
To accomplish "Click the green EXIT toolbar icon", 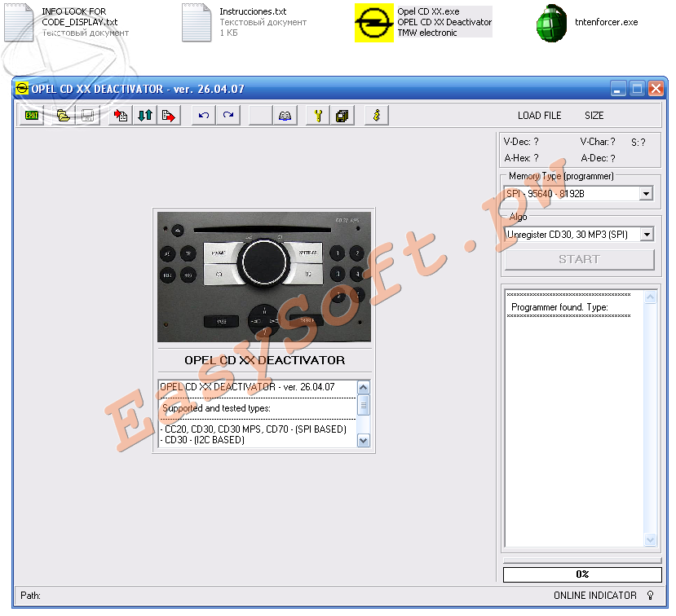I will pos(32,116).
